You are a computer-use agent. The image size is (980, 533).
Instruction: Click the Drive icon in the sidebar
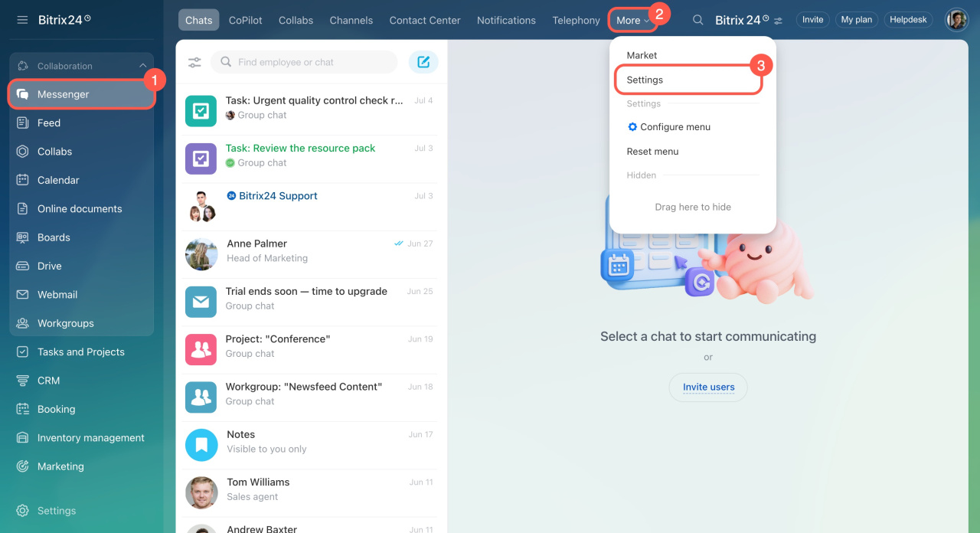[x=23, y=266]
